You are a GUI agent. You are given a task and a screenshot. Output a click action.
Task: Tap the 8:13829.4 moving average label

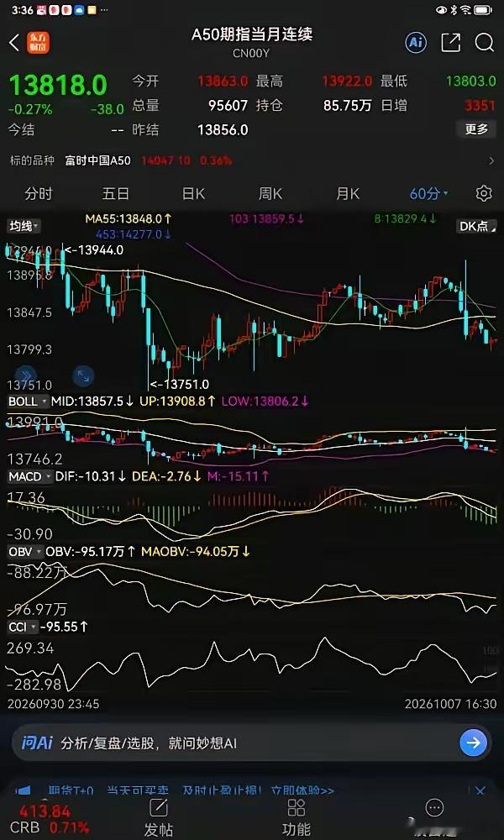tap(404, 218)
